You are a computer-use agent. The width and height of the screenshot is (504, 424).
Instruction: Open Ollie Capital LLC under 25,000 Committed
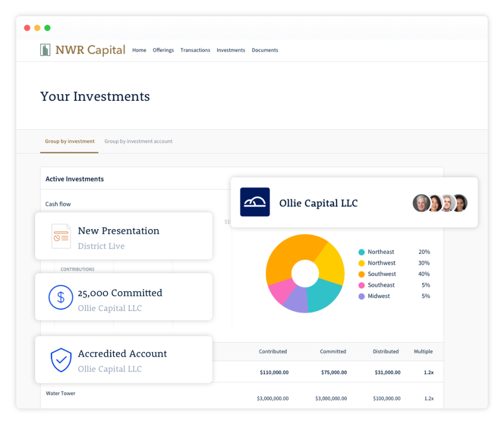click(109, 308)
